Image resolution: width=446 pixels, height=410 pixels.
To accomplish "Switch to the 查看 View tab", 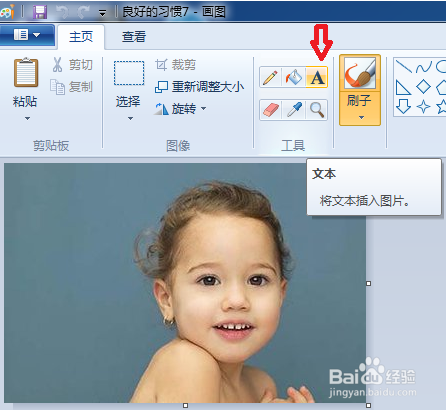I will pyautogui.click(x=134, y=37).
